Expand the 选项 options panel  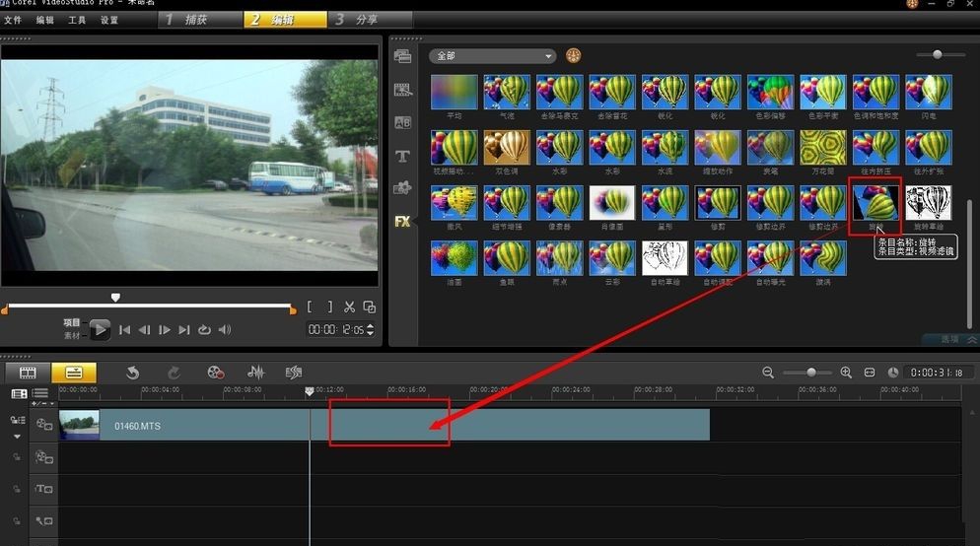[x=950, y=339]
